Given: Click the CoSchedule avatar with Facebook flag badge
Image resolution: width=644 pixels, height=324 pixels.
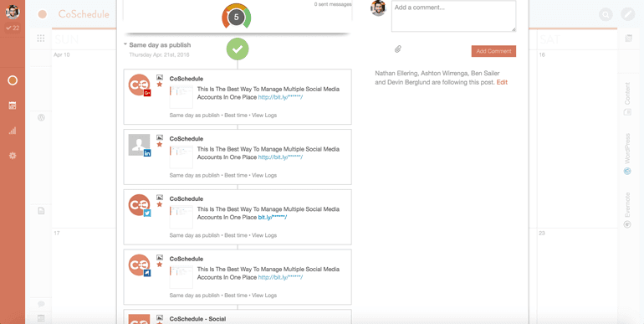Looking at the screenshot, I should (x=139, y=265).
